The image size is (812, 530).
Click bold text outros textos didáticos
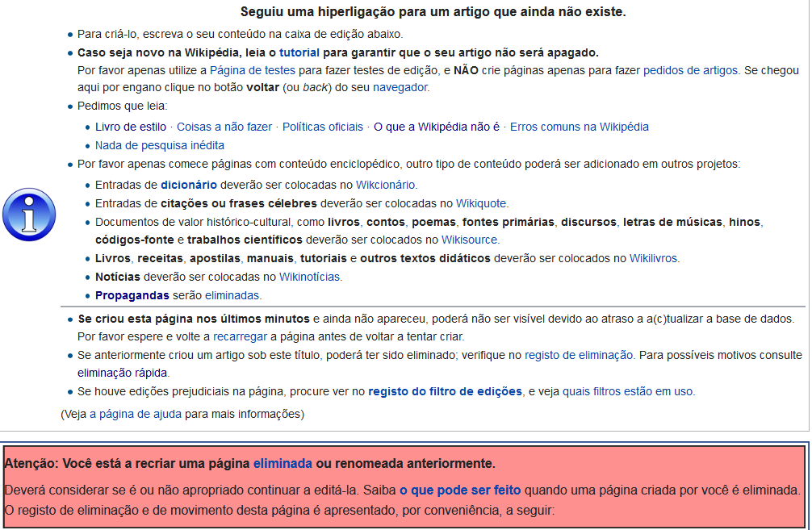[x=425, y=258]
